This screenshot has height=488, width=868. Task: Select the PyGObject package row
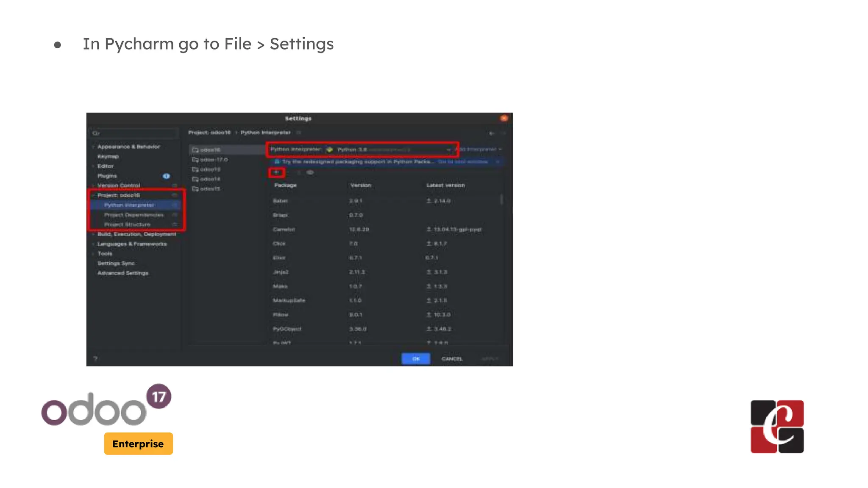(x=384, y=329)
